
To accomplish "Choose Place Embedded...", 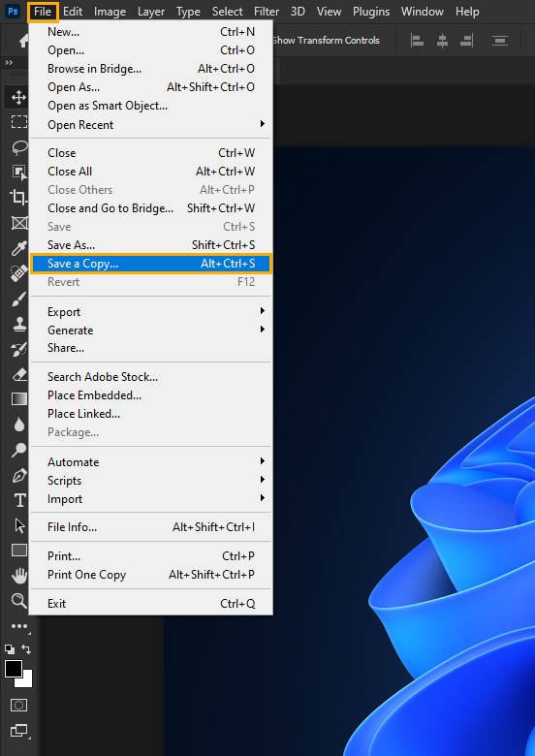I will (151, 395).
